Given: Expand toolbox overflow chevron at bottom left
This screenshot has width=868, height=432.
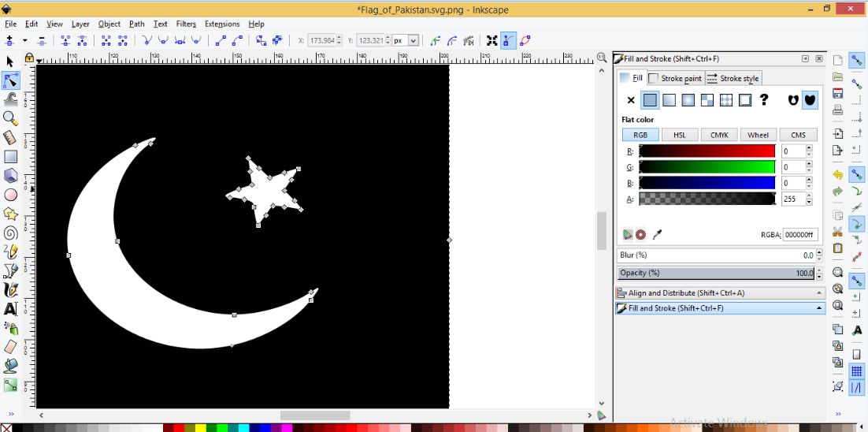Looking at the screenshot, I should coord(10,415).
